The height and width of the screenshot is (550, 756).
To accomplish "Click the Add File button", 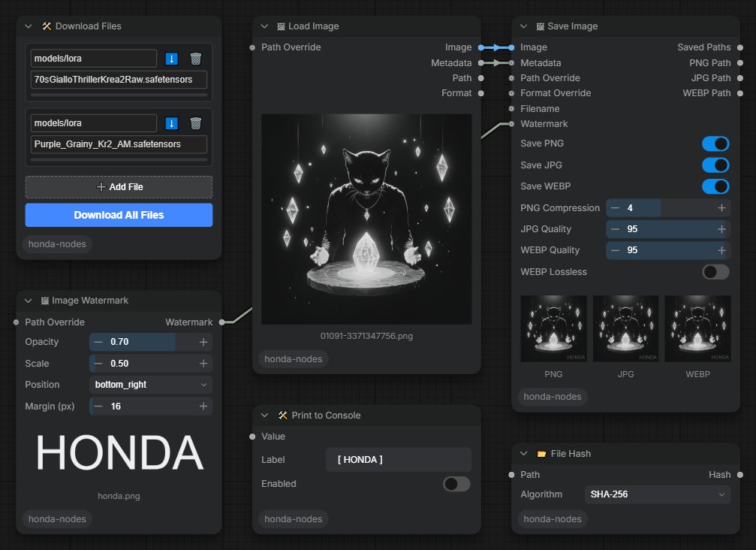I will 119,187.
